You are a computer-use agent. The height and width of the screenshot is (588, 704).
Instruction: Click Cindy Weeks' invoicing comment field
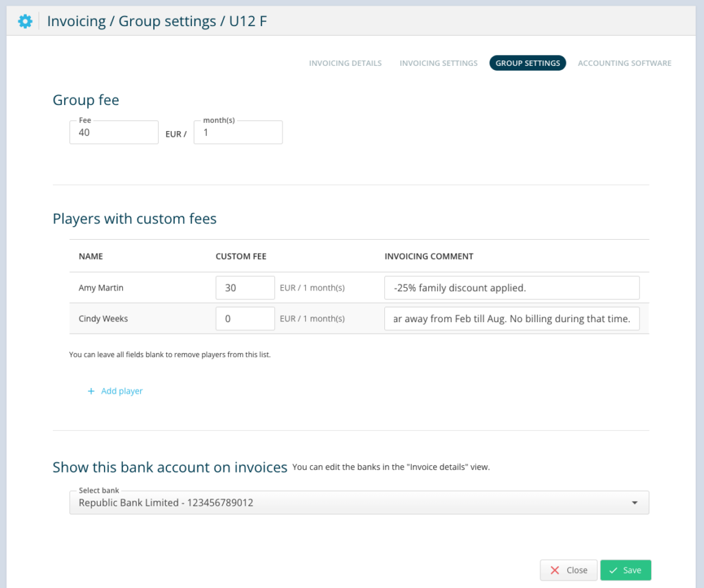tap(511, 319)
